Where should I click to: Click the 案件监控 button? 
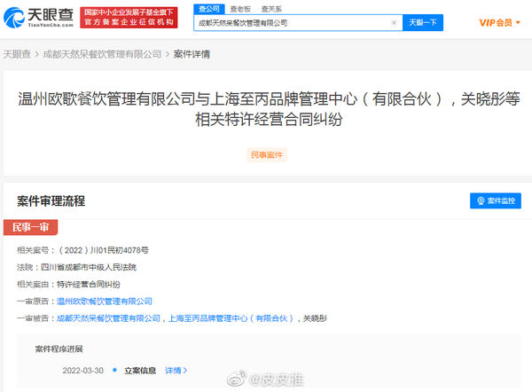point(495,201)
